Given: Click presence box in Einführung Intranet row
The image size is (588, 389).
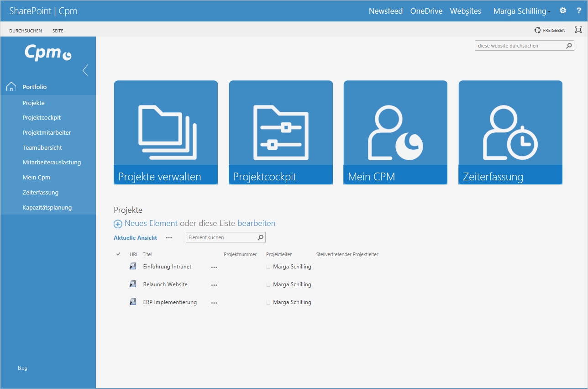Looking at the screenshot, I should click(268, 267).
